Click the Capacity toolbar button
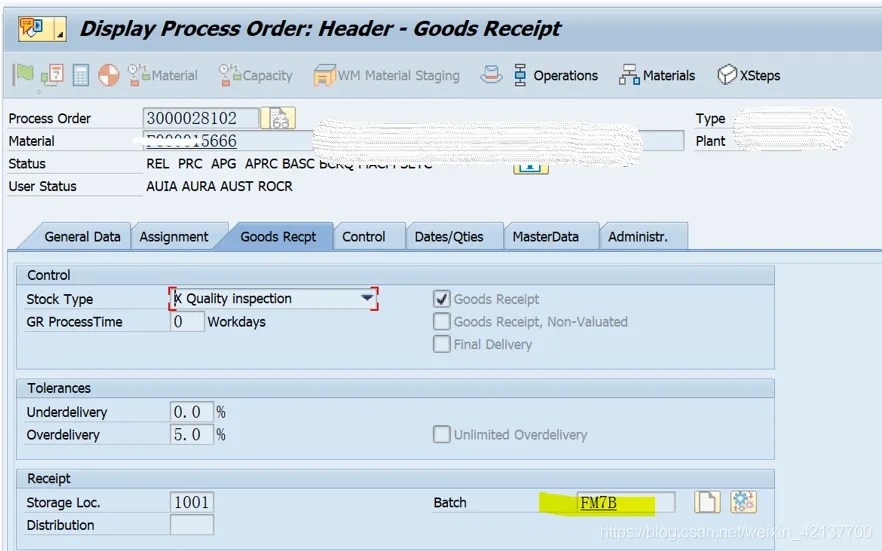Screen dimensions: 882x551 (255, 75)
